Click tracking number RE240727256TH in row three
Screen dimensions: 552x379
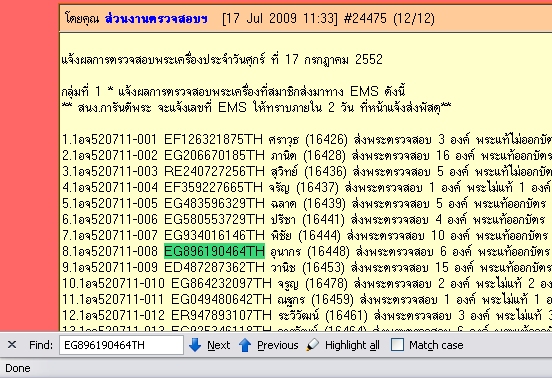pyautogui.click(x=214, y=171)
